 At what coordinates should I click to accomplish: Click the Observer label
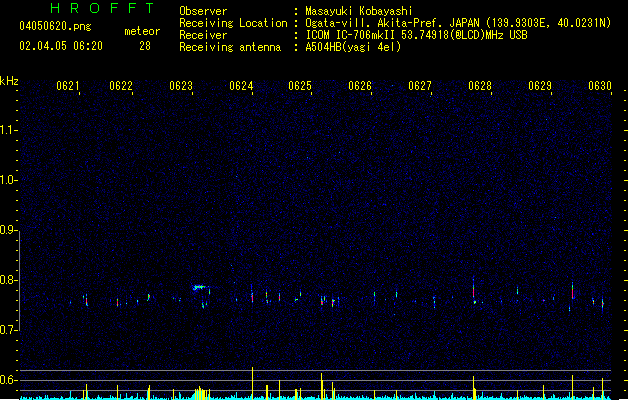click(203, 11)
